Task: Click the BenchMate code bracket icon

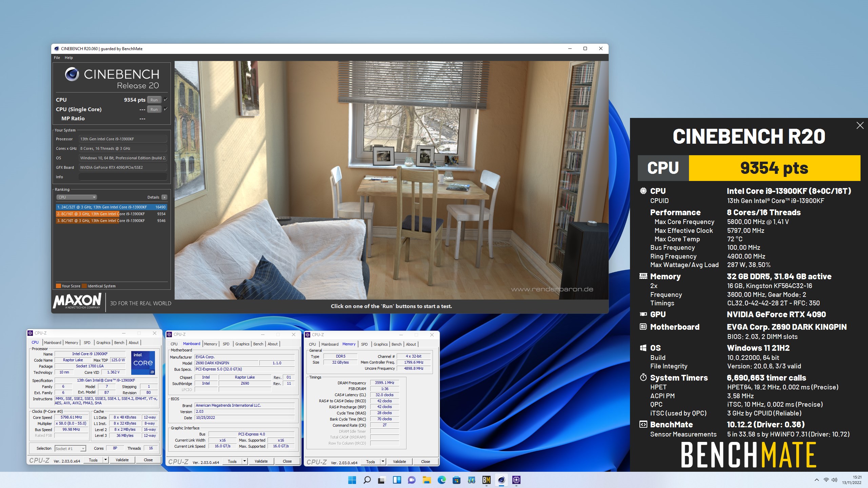Action: 643,424
